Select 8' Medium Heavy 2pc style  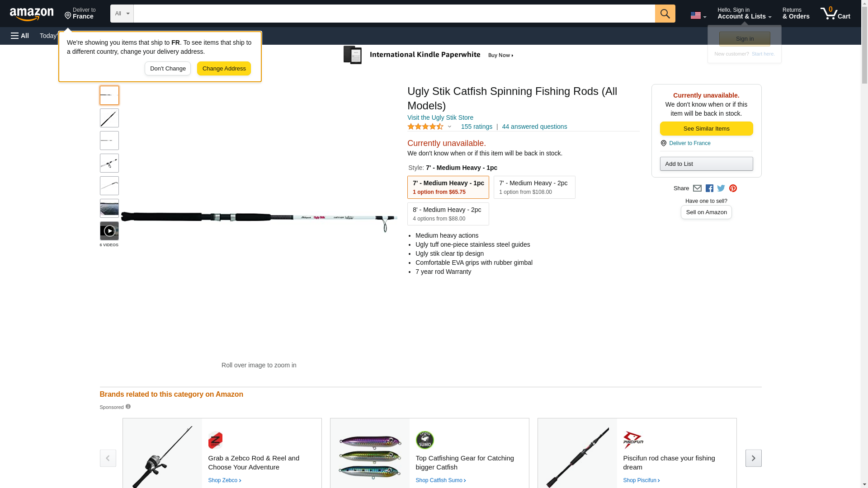tap(448, 214)
